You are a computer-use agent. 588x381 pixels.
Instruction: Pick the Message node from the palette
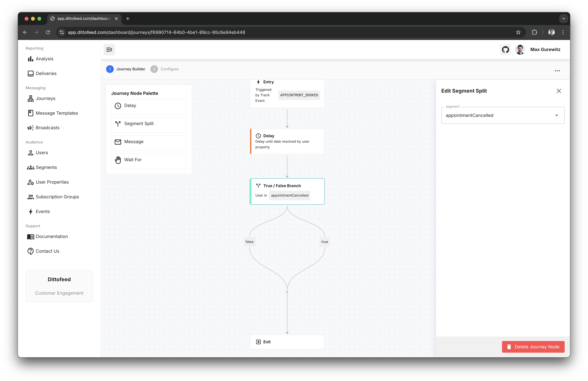[x=149, y=142]
